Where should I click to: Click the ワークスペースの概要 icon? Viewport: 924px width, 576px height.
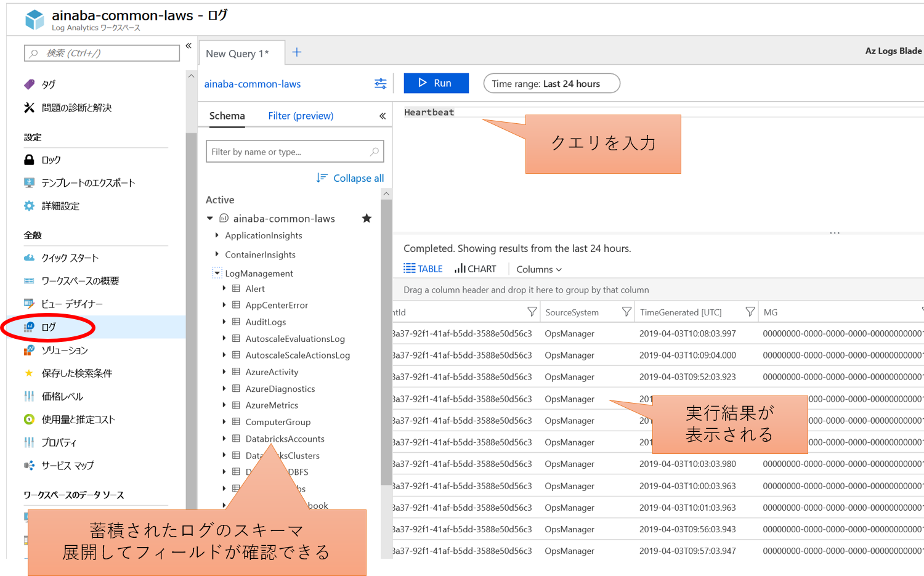click(x=29, y=281)
